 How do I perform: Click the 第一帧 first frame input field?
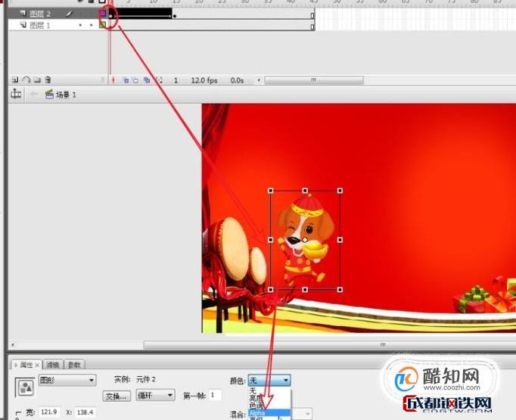(215, 395)
